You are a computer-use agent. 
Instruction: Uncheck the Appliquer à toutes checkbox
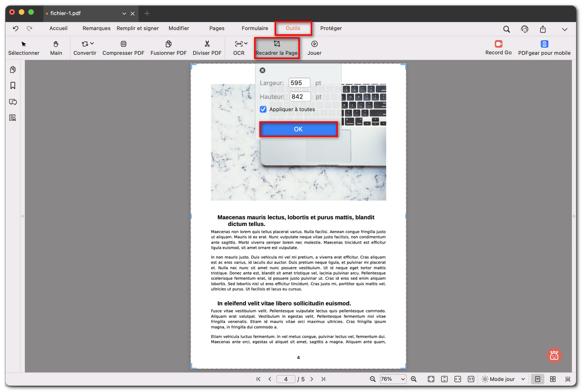(263, 109)
